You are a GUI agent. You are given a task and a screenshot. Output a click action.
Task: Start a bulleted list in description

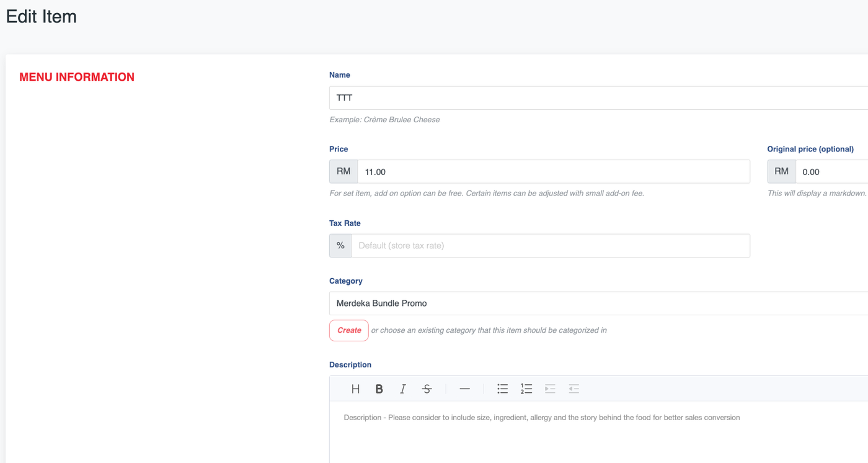(x=502, y=389)
